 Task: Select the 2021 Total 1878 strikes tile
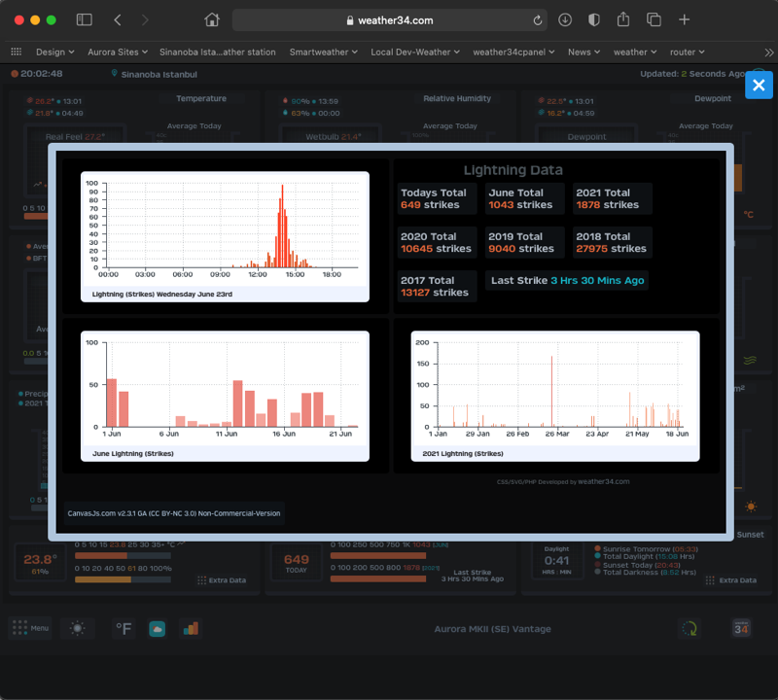tap(613, 198)
